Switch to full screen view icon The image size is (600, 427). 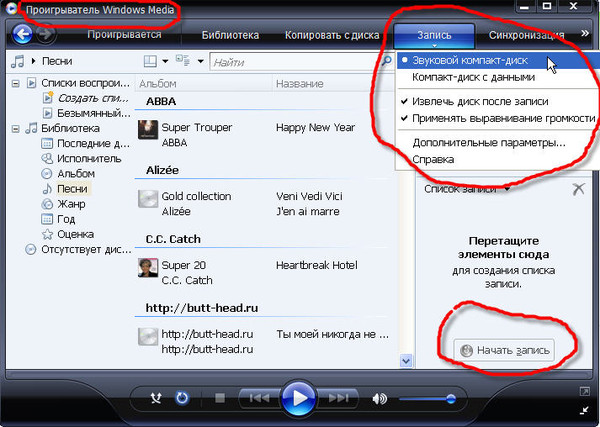pyautogui.click(x=584, y=391)
